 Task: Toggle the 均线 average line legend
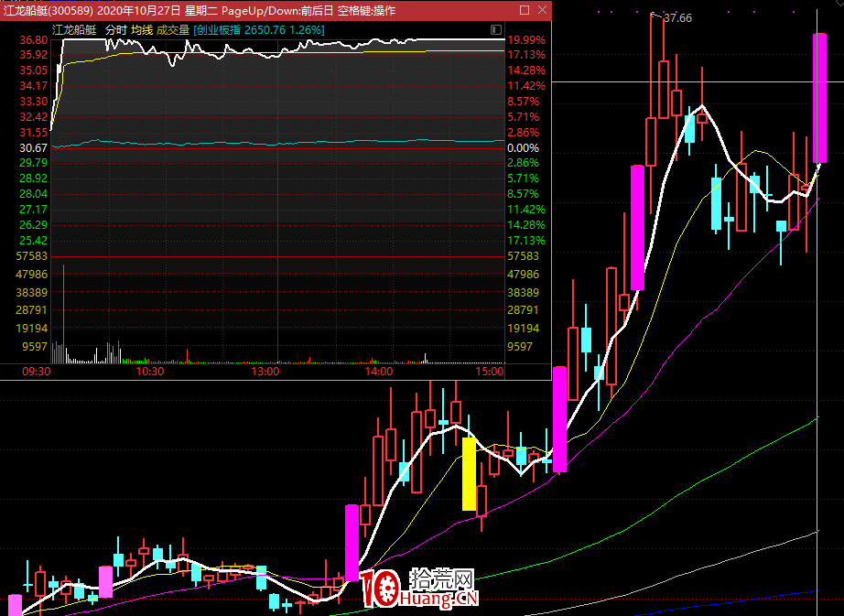pos(141,30)
